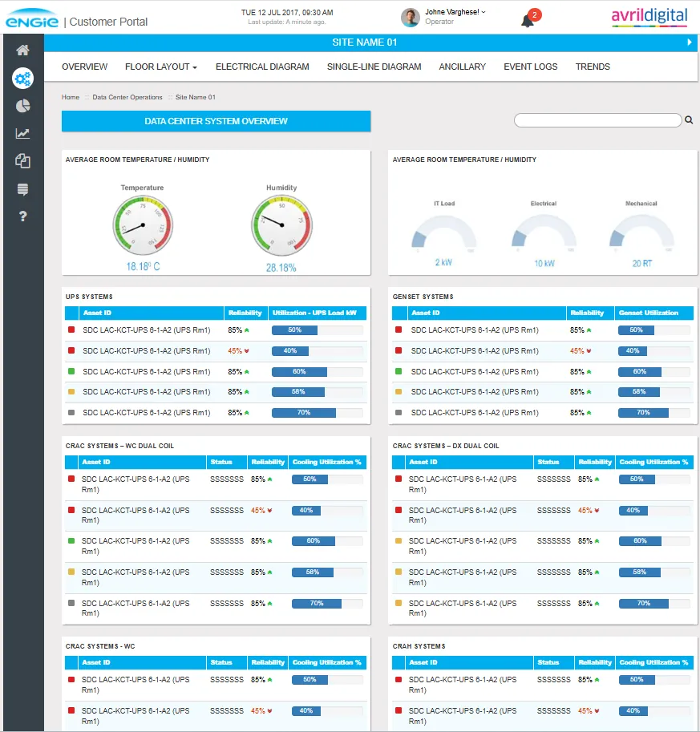Switch to the Trends tab

point(593,67)
